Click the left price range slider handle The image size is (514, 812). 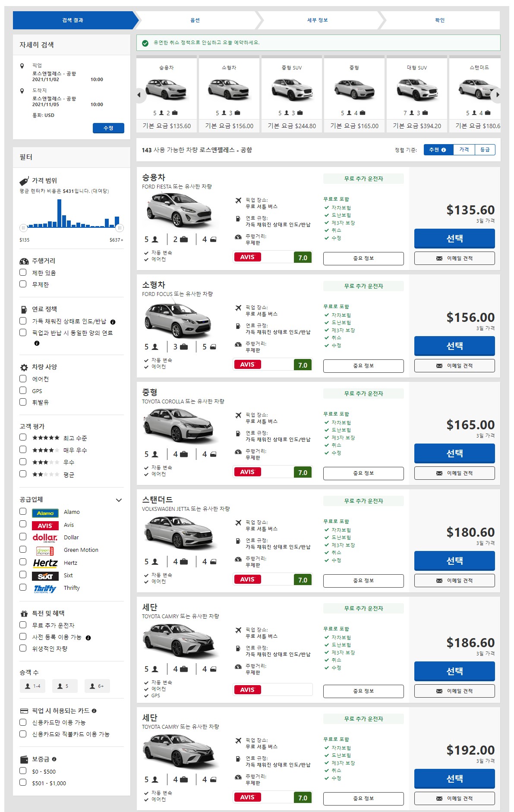(23, 227)
